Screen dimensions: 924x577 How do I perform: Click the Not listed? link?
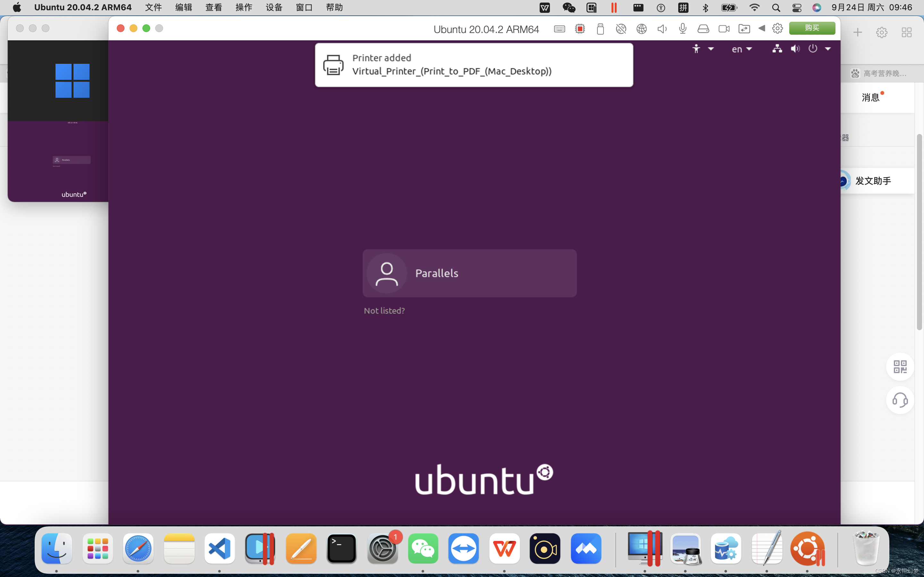click(x=384, y=311)
